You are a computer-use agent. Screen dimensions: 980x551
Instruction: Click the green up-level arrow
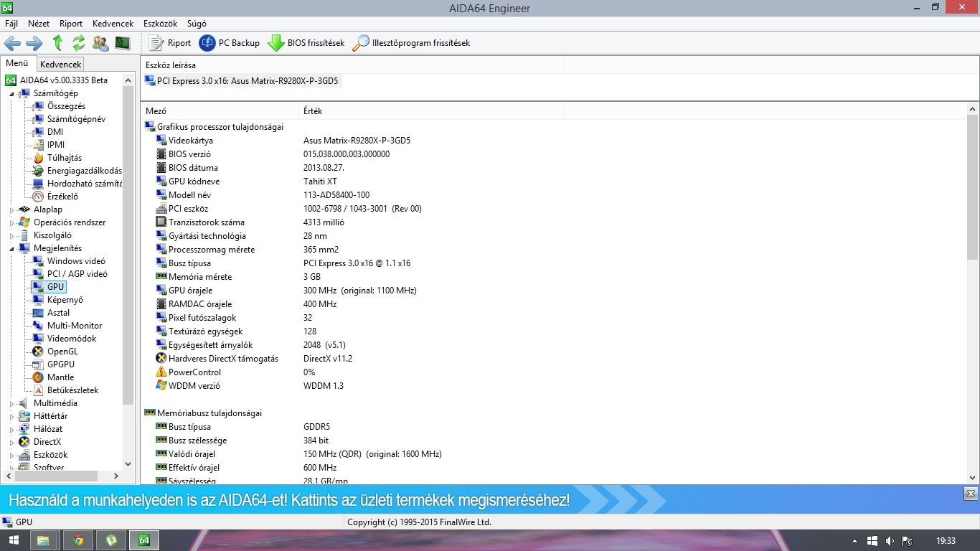click(57, 43)
